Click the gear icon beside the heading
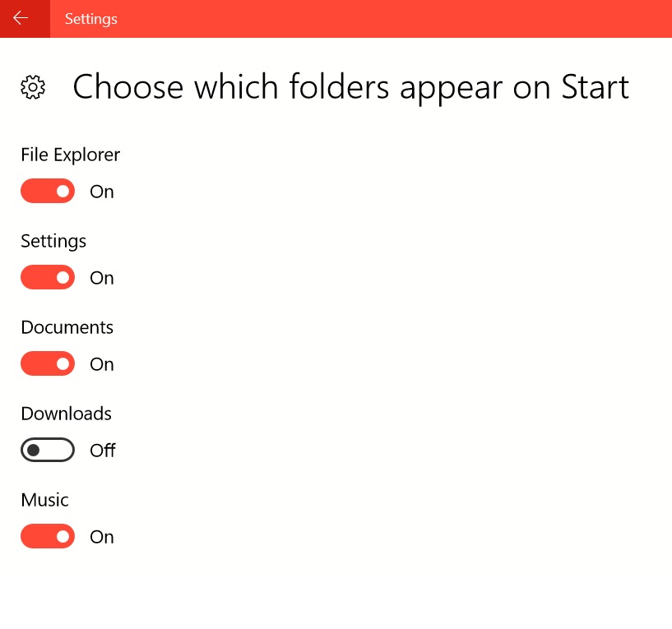This screenshot has height=629, width=672. tap(33, 87)
